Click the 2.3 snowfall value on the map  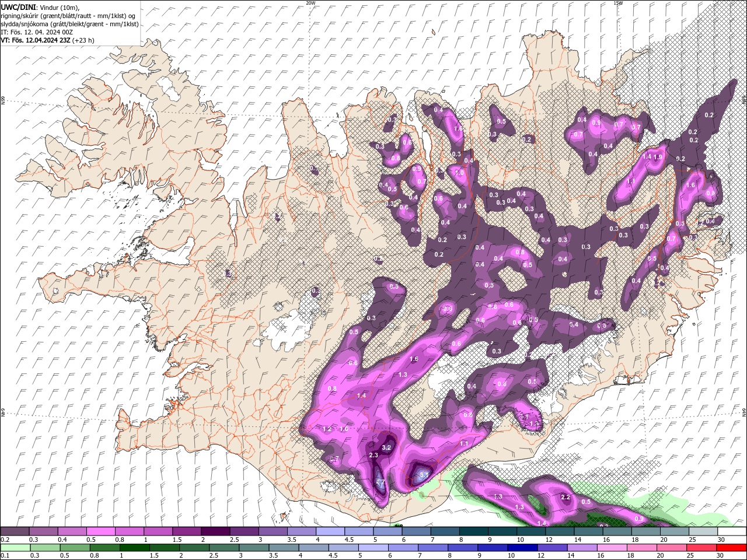pos(374,455)
